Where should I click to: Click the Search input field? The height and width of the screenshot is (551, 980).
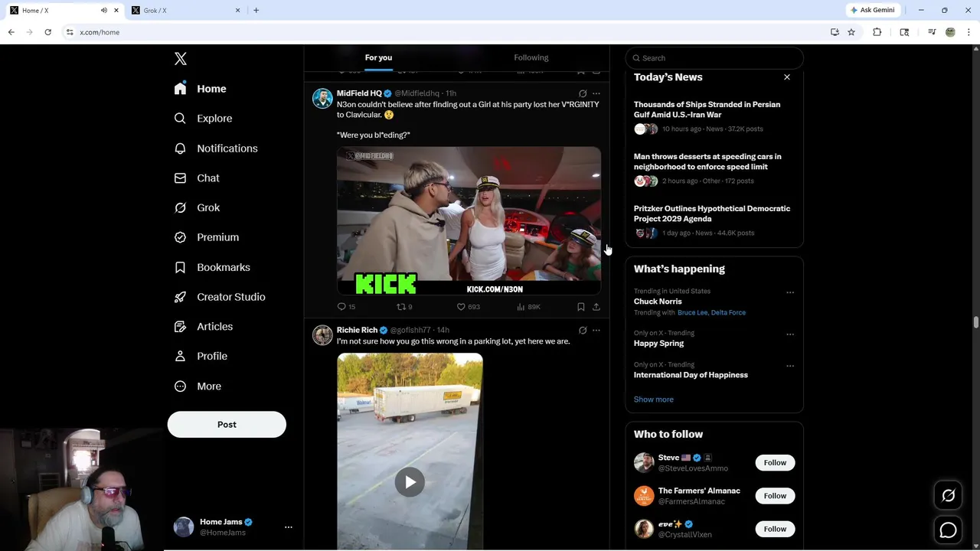(714, 58)
